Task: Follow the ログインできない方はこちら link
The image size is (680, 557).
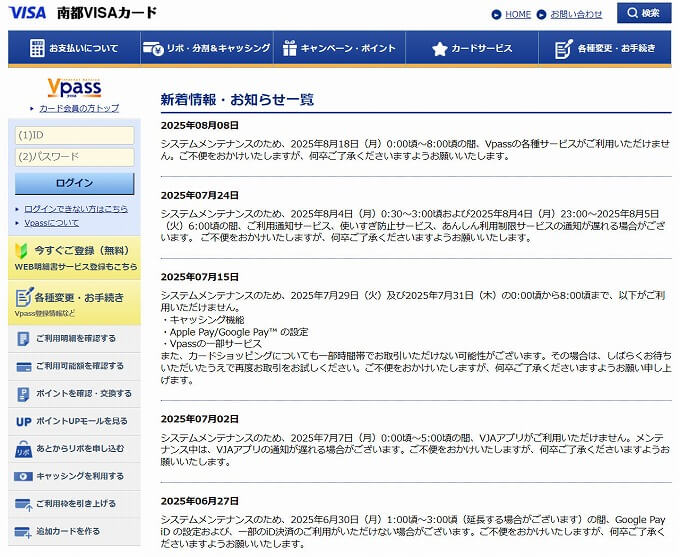Action: click(x=76, y=208)
